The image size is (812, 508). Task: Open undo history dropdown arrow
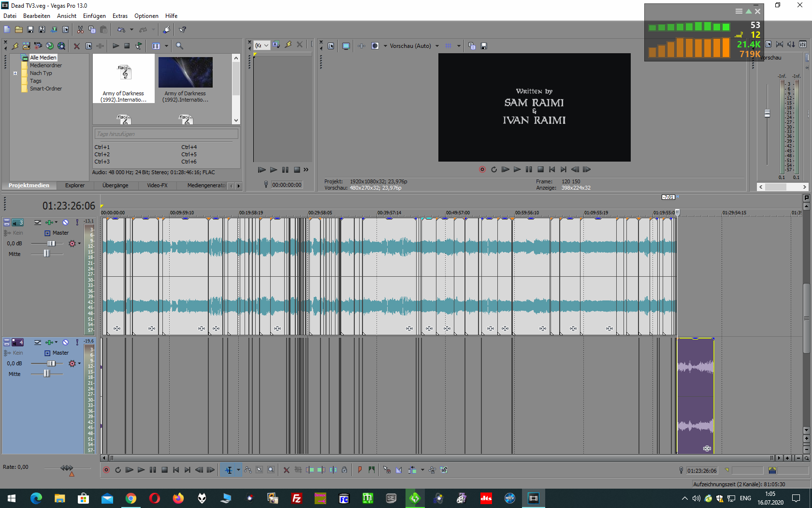pyautogui.click(x=131, y=30)
